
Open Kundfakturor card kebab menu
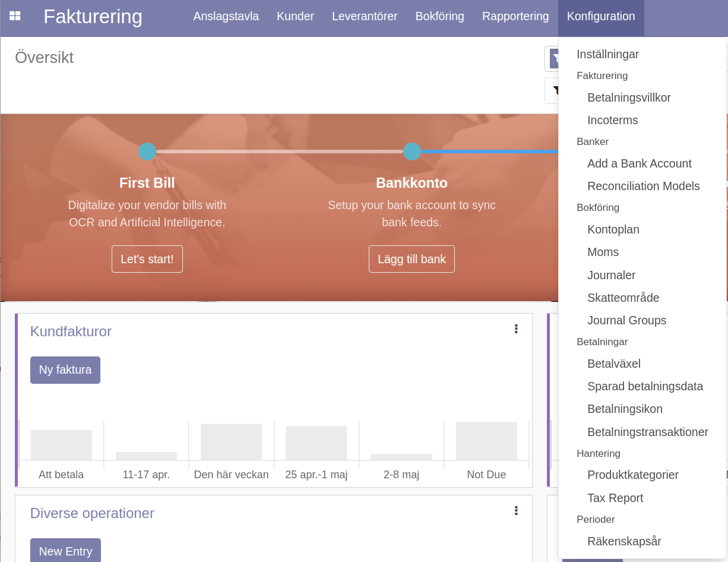[x=516, y=329]
